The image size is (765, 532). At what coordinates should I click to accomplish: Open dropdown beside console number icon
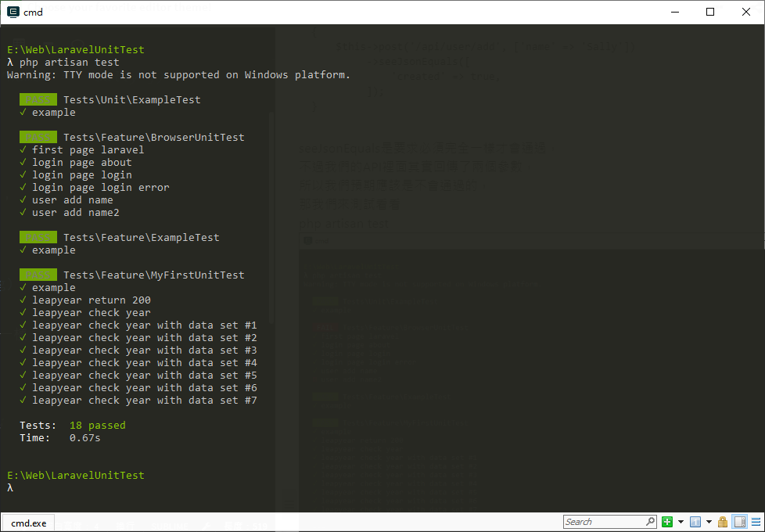(x=709, y=522)
